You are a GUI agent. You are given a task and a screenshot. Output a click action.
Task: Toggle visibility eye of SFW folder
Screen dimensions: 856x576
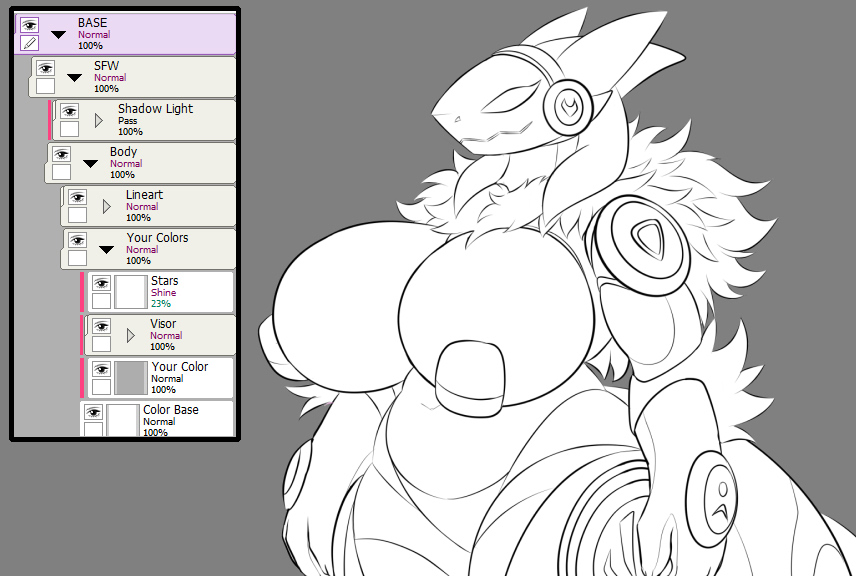tap(45, 68)
